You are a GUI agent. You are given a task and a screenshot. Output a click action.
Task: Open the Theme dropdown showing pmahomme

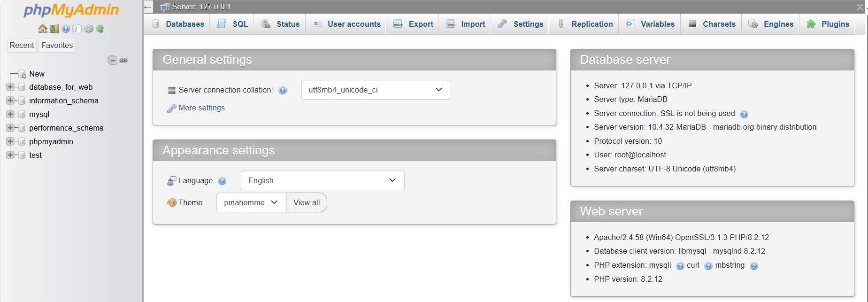pos(251,202)
